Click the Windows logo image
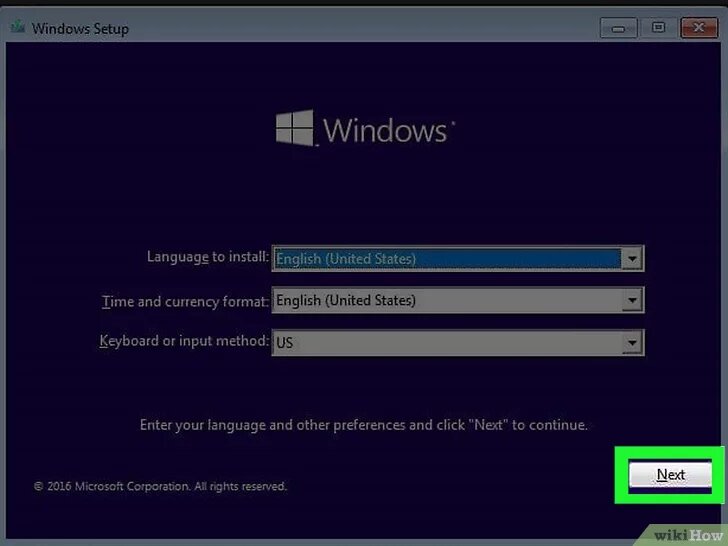 (365, 129)
